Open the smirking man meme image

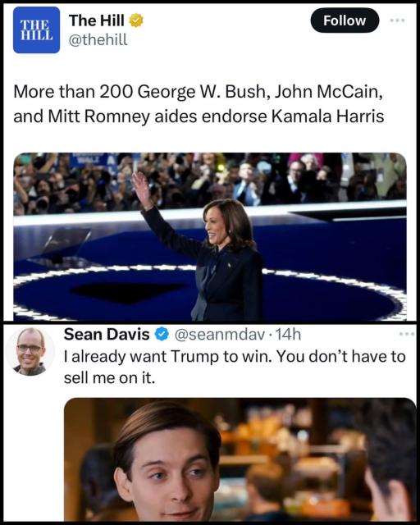pyautogui.click(x=240, y=459)
